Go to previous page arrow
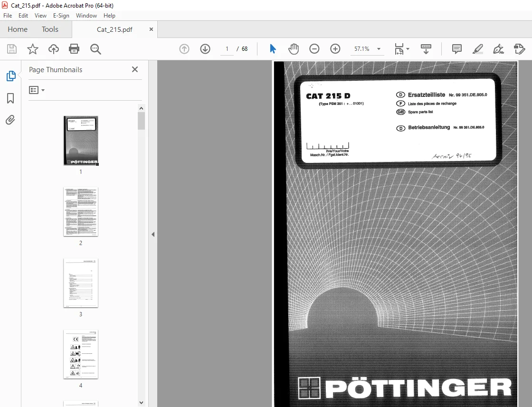 click(184, 49)
